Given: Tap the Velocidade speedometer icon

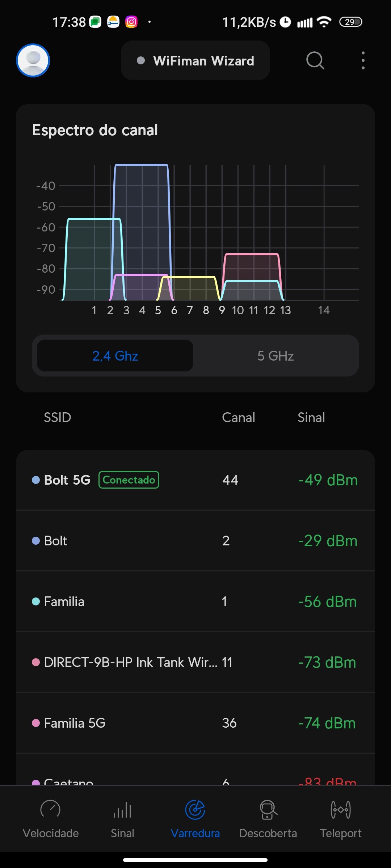Looking at the screenshot, I should point(50,810).
